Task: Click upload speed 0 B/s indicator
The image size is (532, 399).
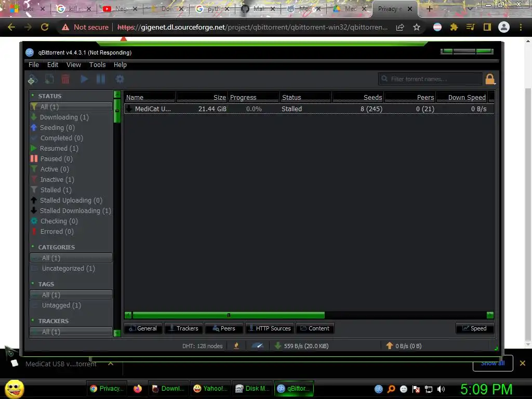Action: [x=404, y=346]
